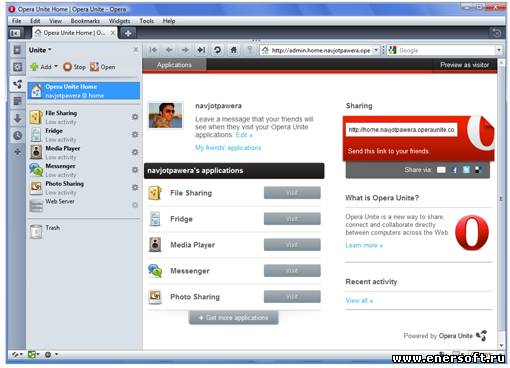Click the Google search field

(445, 50)
